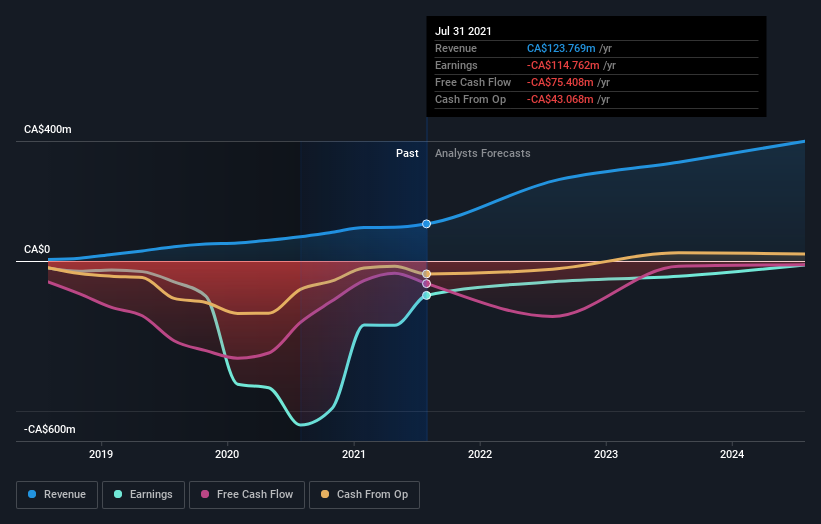Select the teal Earnings data point marker
The height and width of the screenshot is (524, 821).
(427, 296)
